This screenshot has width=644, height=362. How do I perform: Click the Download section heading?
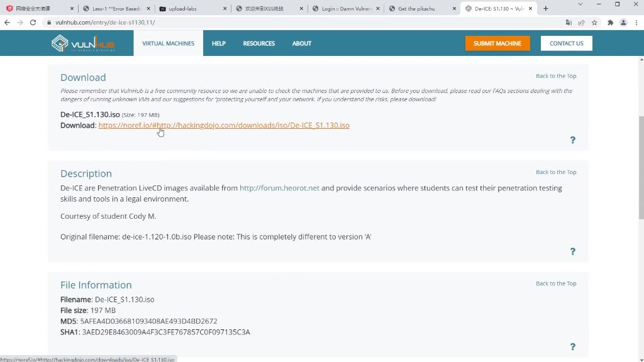[x=83, y=77]
